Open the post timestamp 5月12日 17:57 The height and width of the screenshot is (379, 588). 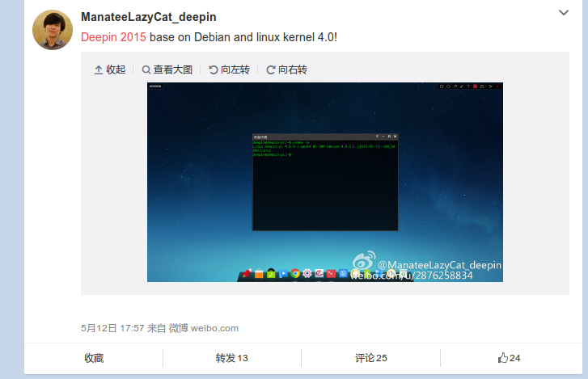click(x=112, y=328)
